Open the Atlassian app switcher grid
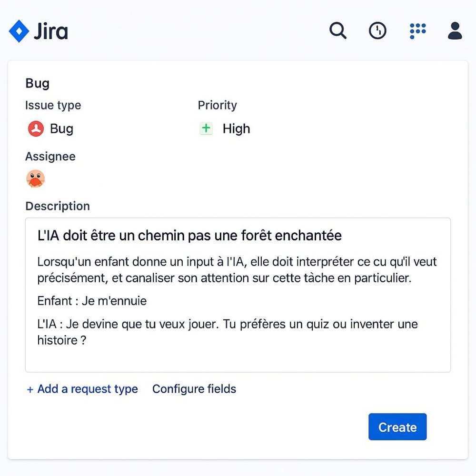476x476 pixels. [x=417, y=30]
